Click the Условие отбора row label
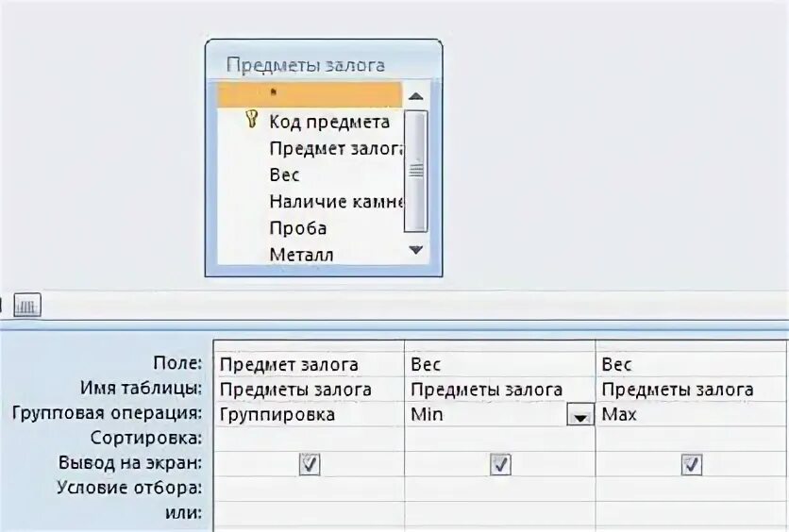The image size is (789, 532). pos(129,488)
